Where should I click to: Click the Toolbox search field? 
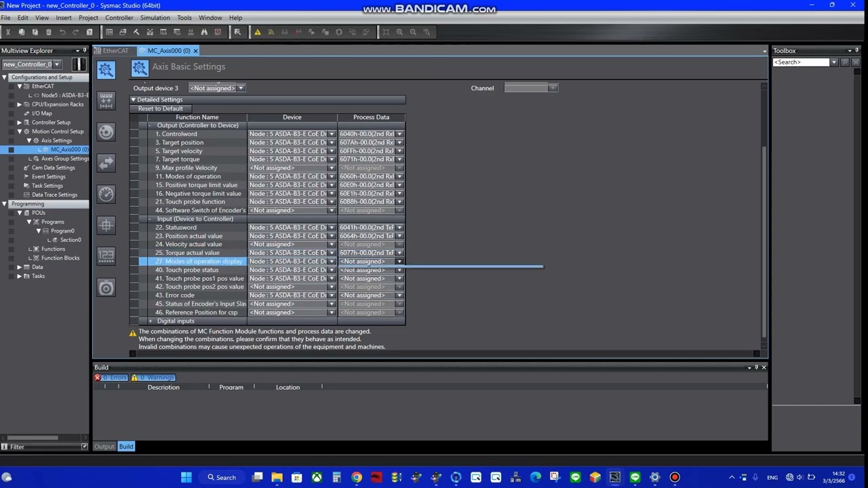point(802,62)
